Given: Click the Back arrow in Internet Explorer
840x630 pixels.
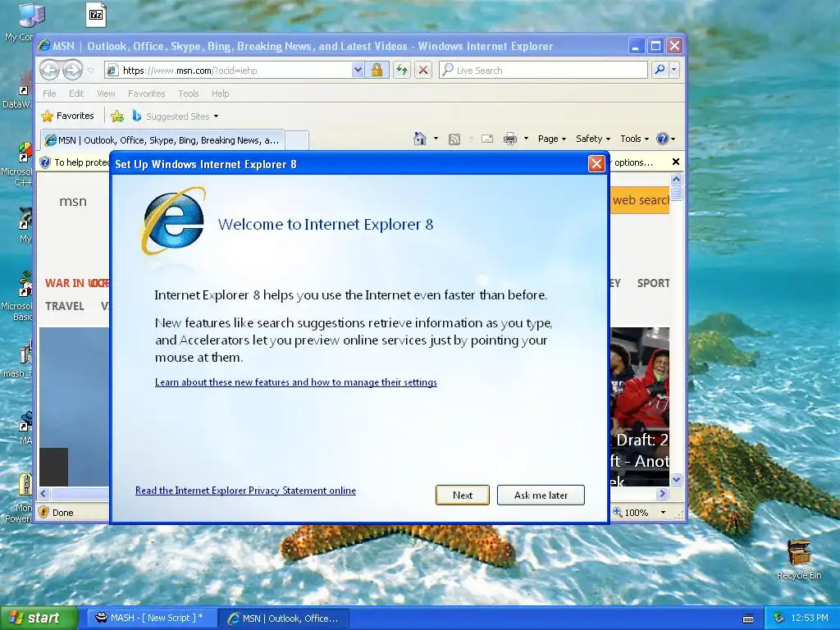Looking at the screenshot, I should click(49, 71).
